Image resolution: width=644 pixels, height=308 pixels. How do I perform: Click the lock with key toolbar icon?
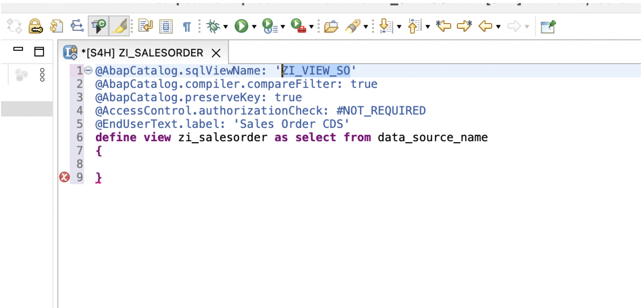35,26
